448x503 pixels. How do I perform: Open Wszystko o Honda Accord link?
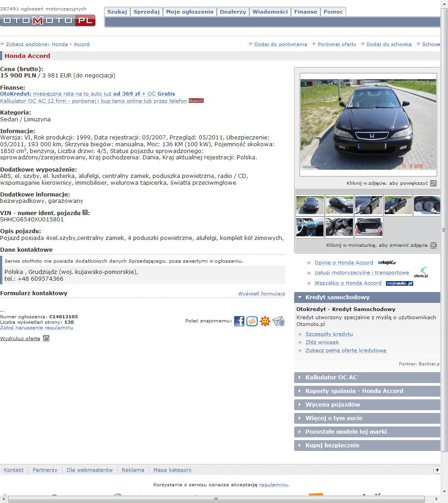coord(348,283)
